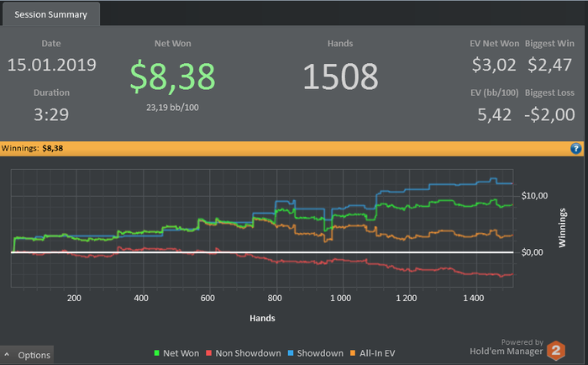This screenshot has width=588, height=365.
Task: Click the 800 hands x-axis tick label
Action: tap(275, 299)
